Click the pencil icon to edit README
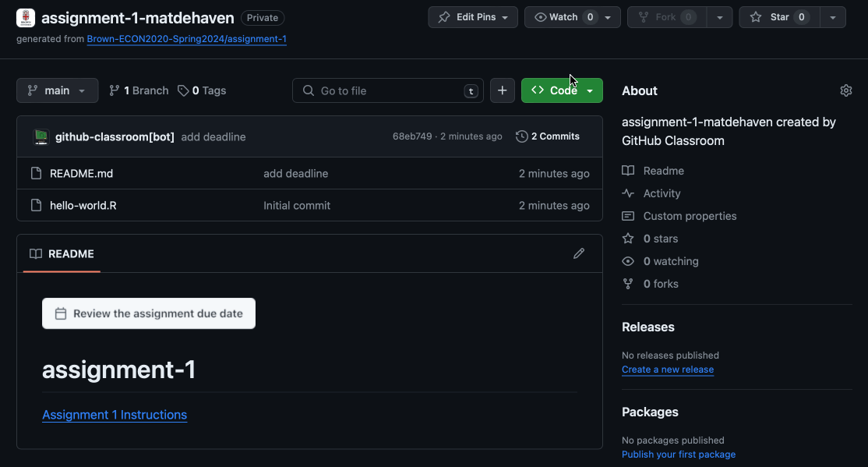Screen dimensions: 868x467 [x=578, y=253]
